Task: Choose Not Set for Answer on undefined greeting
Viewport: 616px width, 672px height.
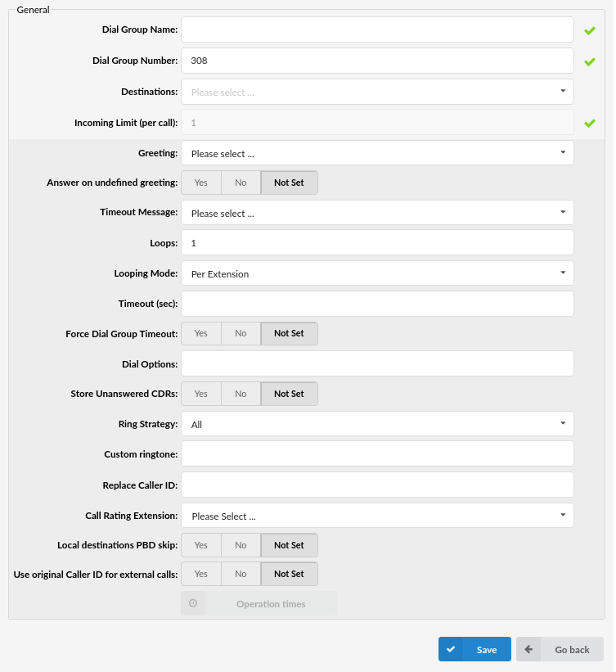Action: click(289, 183)
